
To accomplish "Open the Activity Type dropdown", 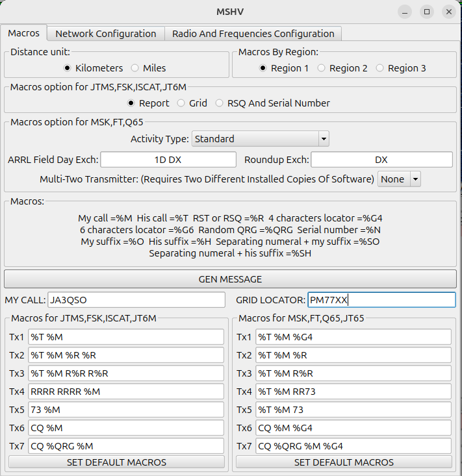I will point(261,139).
